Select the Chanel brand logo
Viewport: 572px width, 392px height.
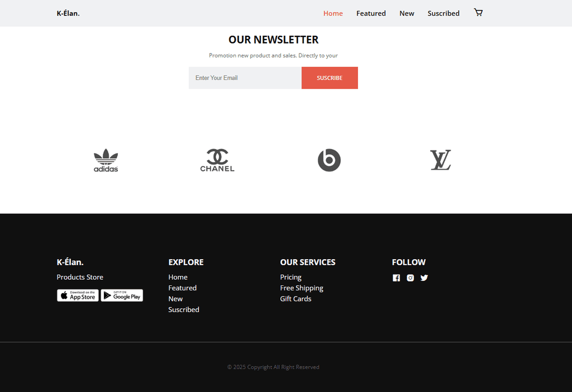[x=217, y=160]
